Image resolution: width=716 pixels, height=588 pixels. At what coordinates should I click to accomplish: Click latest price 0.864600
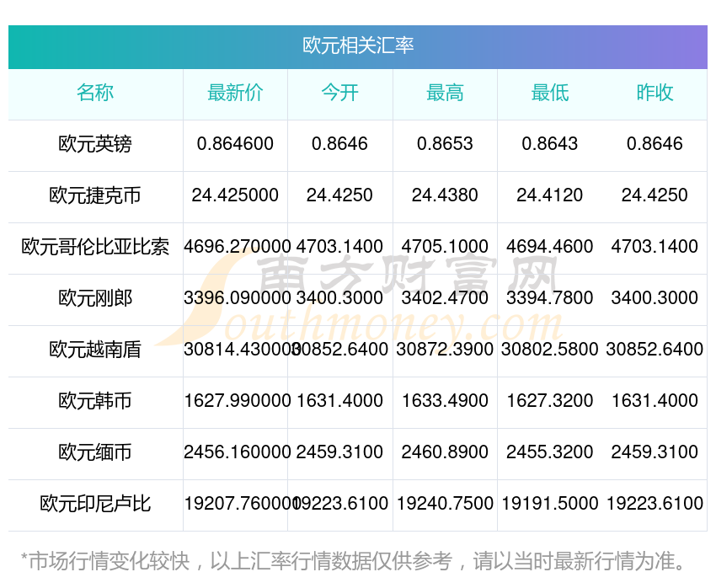coord(235,144)
